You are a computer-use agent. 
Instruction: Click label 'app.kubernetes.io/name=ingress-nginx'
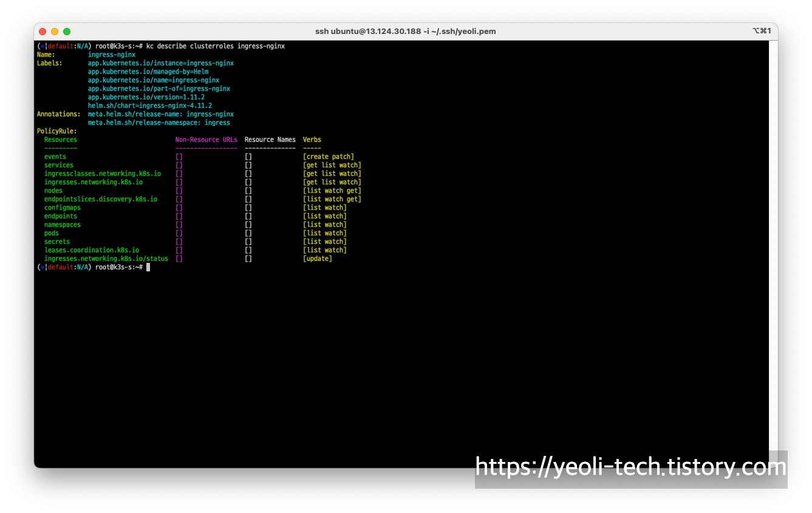click(154, 80)
